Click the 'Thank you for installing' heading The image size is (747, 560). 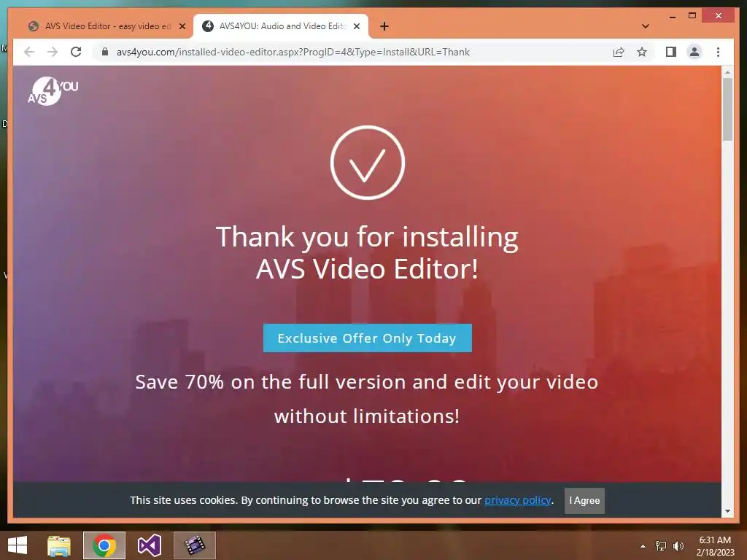point(367,252)
